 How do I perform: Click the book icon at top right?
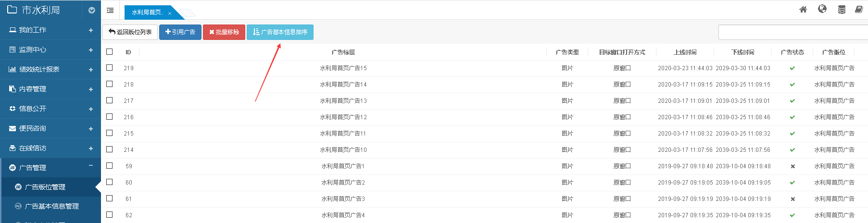tap(858, 10)
